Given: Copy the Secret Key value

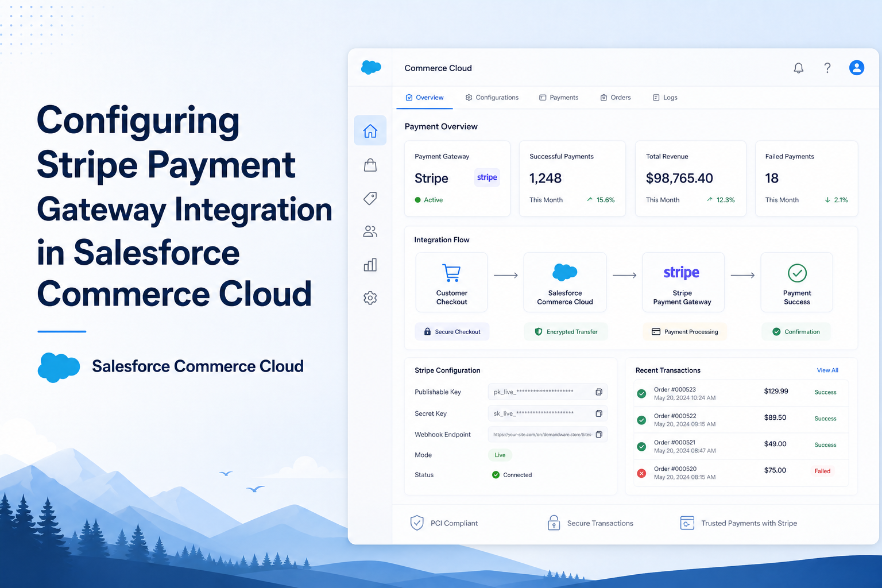Looking at the screenshot, I should pos(599,413).
